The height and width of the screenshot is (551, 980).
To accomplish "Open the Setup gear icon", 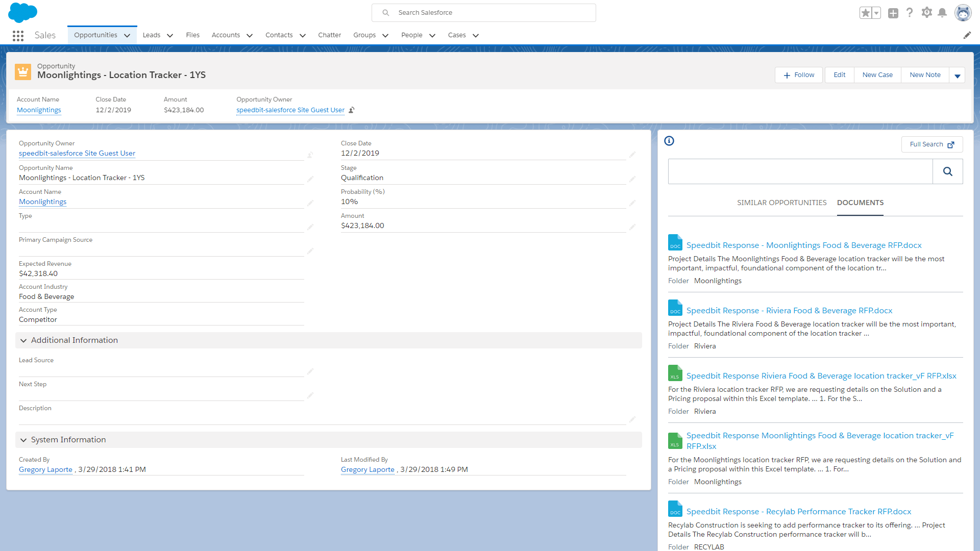I will pyautogui.click(x=926, y=13).
